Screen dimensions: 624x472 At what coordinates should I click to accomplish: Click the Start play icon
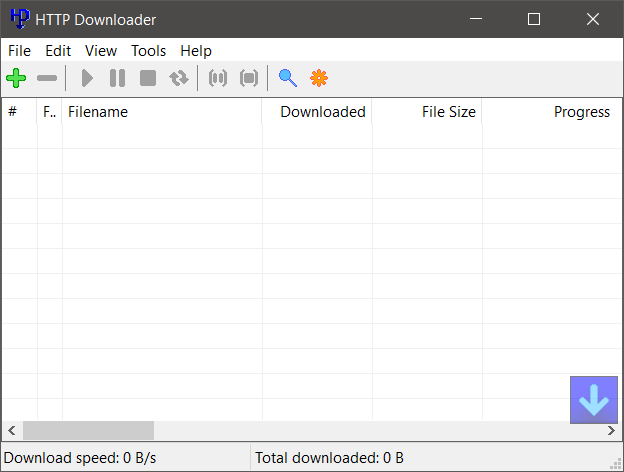tap(87, 78)
